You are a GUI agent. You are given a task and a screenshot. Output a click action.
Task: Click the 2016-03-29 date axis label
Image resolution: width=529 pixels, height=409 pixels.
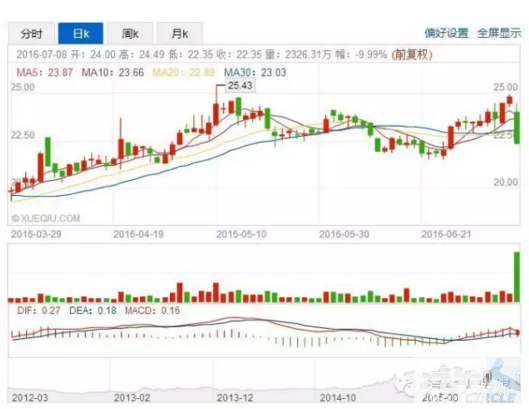coord(36,234)
